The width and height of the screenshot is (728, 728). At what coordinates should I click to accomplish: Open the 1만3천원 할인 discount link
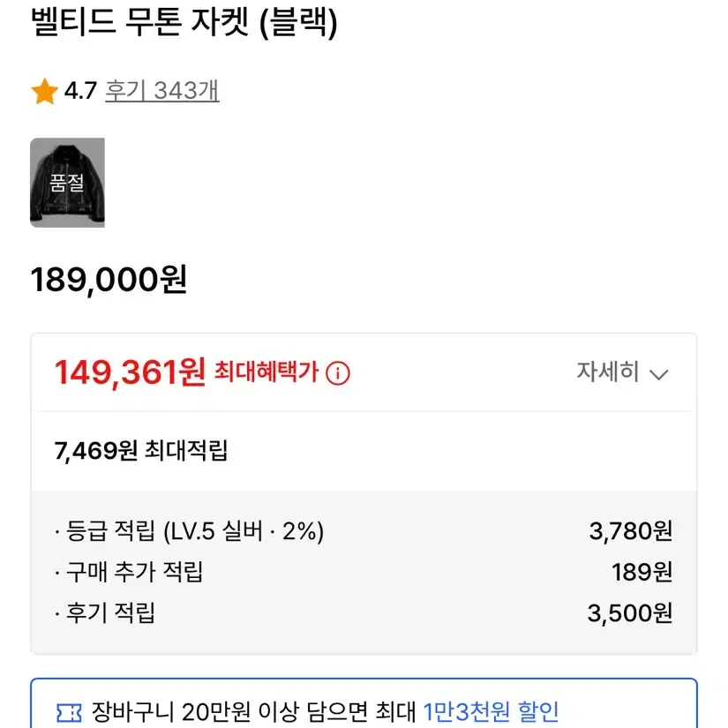pyautogui.click(x=491, y=711)
